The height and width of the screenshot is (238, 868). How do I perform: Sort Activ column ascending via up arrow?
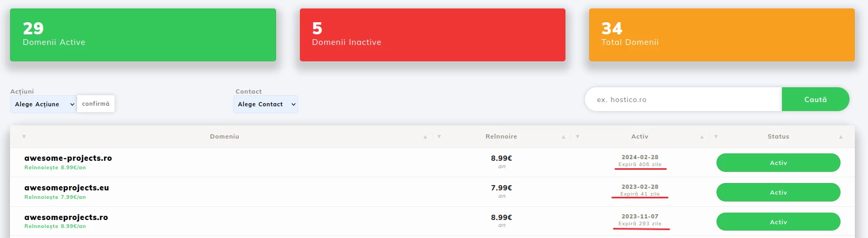pos(702,136)
